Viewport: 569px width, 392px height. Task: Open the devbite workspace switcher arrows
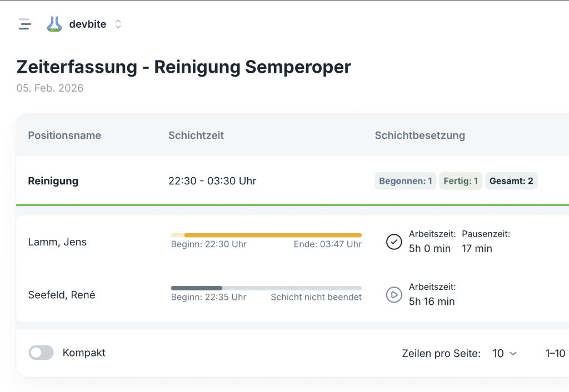pos(118,24)
